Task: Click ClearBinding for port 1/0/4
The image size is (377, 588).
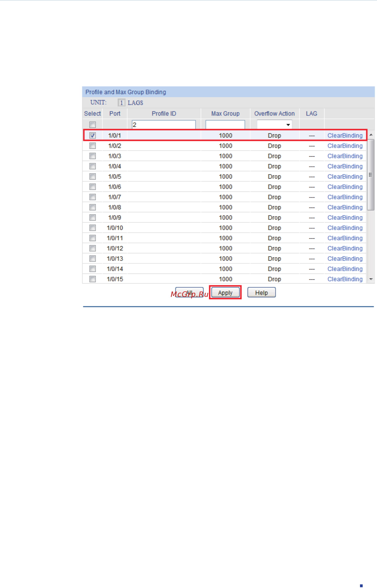Action: 345,166
